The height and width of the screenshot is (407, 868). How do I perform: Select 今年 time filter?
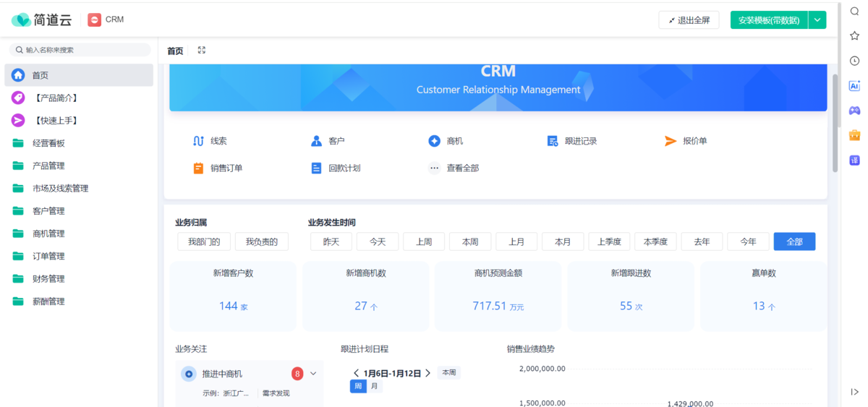[748, 241]
